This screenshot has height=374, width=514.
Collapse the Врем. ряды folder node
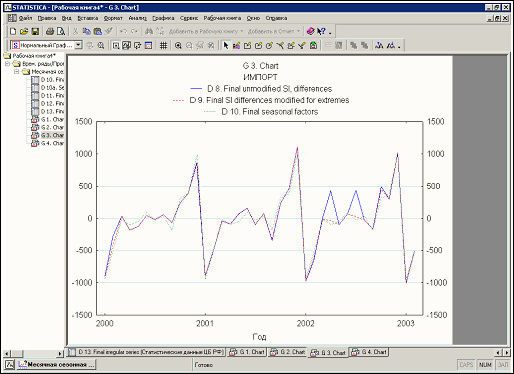coord(7,64)
